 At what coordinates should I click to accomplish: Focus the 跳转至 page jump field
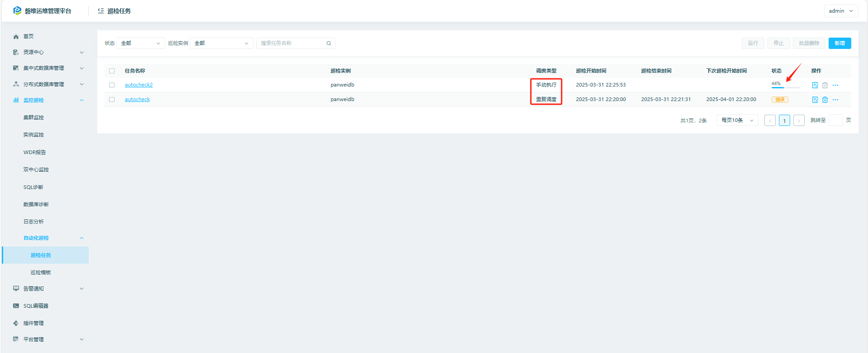835,120
